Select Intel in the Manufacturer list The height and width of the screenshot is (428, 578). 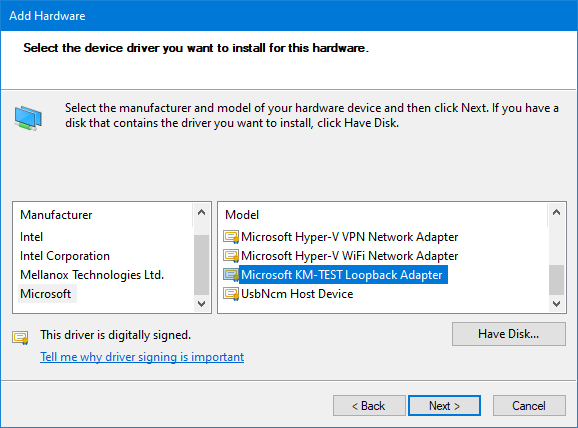click(x=32, y=237)
